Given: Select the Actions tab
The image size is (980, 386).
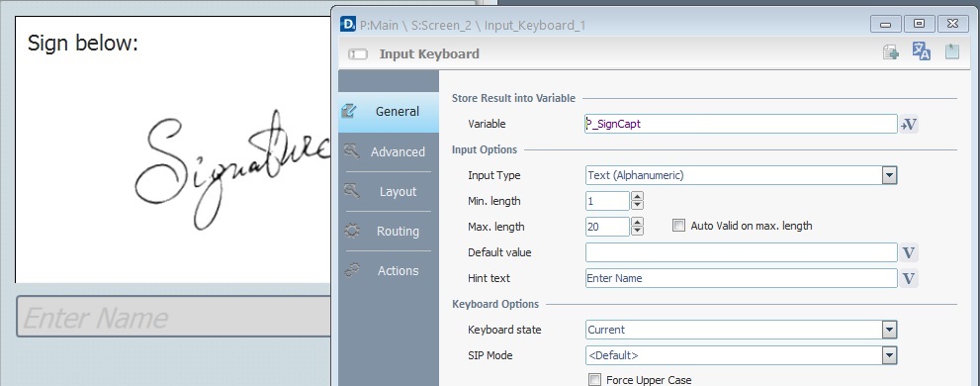Looking at the screenshot, I should [x=388, y=271].
